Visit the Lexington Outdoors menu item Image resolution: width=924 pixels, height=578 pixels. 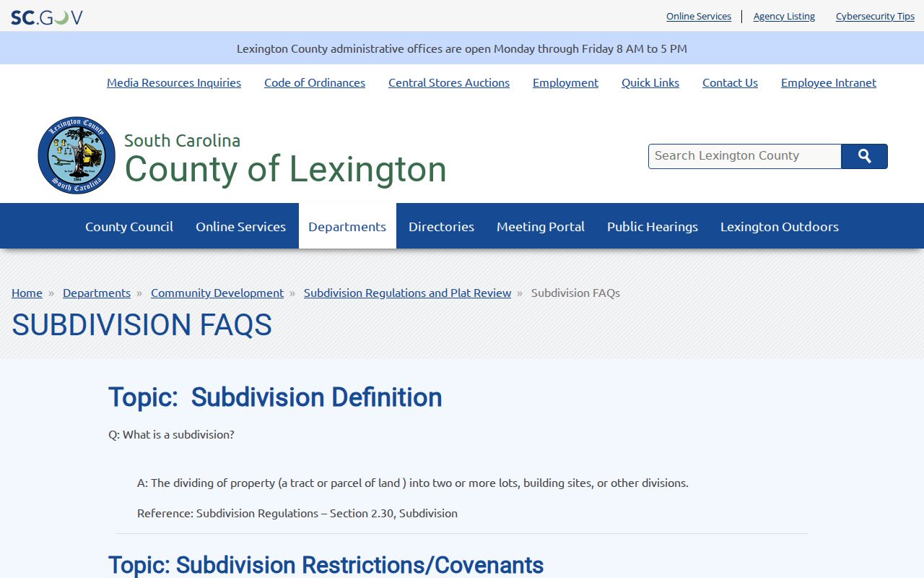780,226
